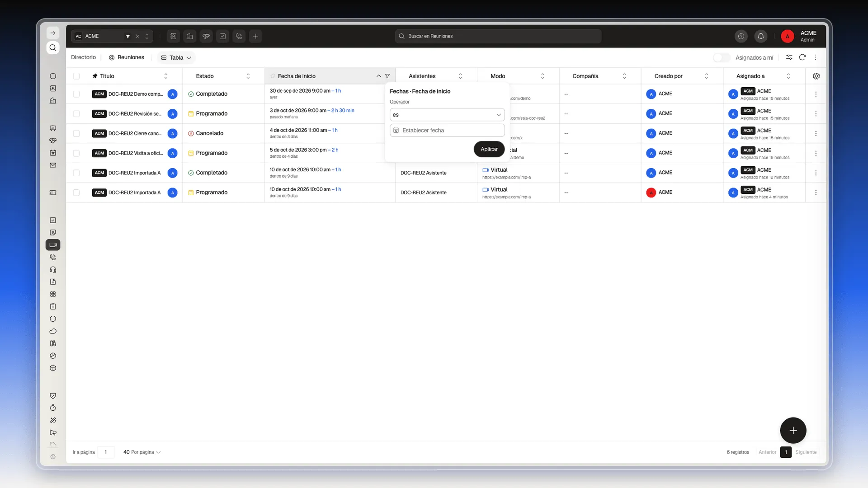The image size is (868, 488).
Task: Open row menu for DOC-REU2 Cierre canc...
Action: pyautogui.click(x=816, y=133)
